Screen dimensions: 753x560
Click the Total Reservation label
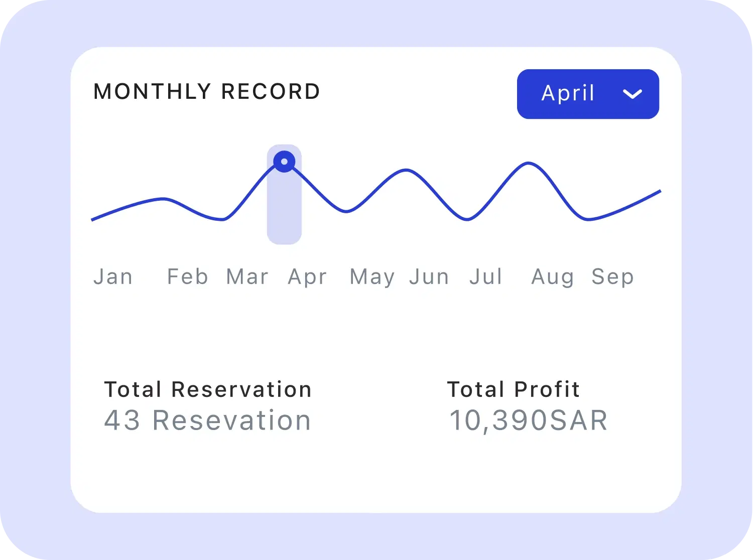click(x=208, y=389)
